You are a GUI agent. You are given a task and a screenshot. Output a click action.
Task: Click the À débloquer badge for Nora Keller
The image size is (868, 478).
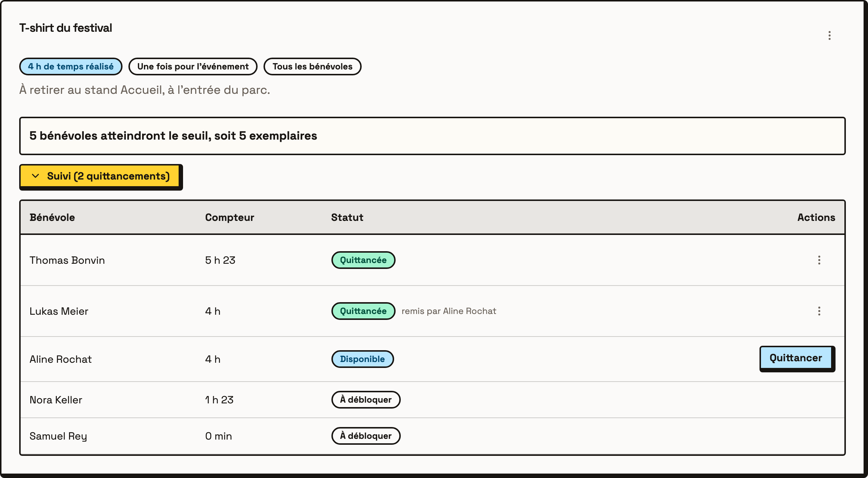click(x=366, y=400)
